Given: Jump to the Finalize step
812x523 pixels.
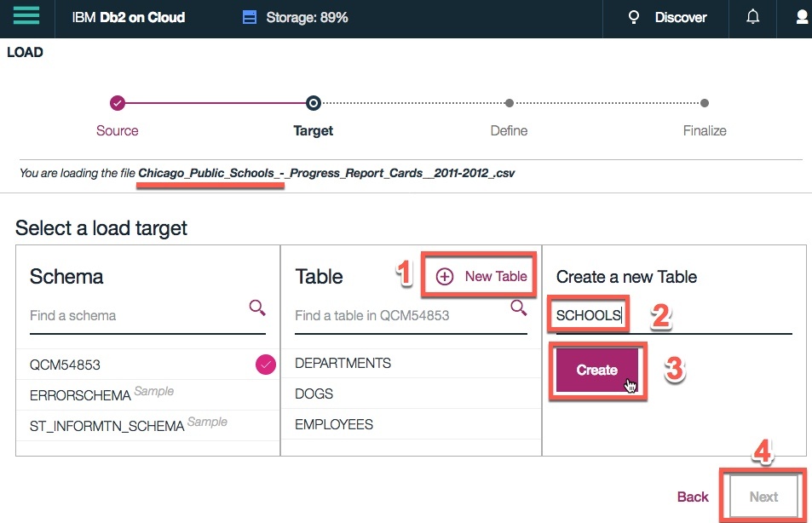Looking at the screenshot, I should 705,104.
